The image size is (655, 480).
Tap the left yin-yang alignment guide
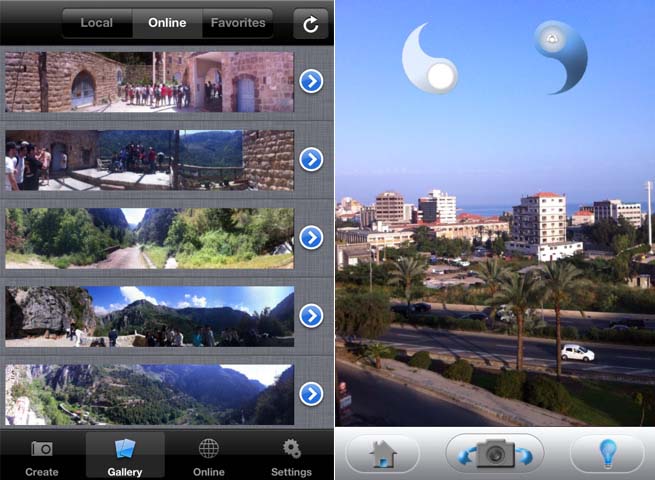coord(430,62)
